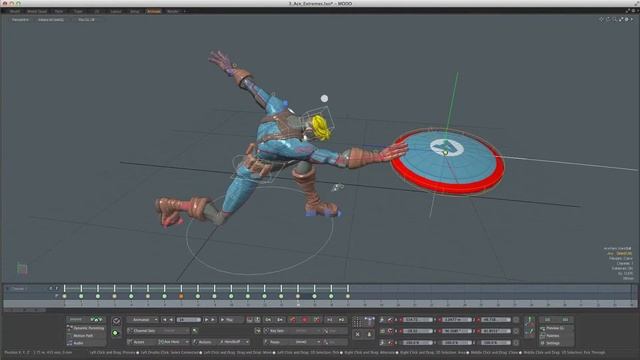Click the position X value field
The height and width of the screenshot is (360, 640).
point(418,320)
